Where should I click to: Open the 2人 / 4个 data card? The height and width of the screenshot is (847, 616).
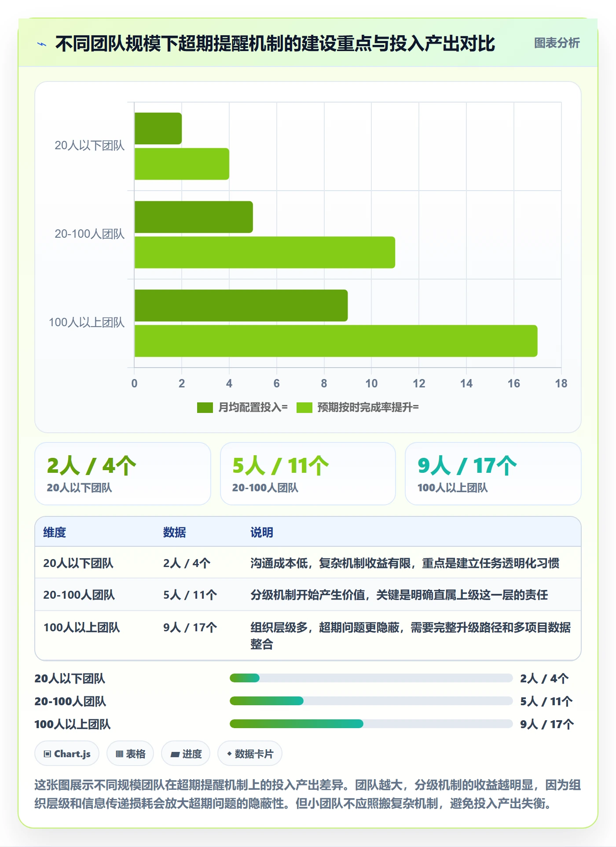pos(123,474)
